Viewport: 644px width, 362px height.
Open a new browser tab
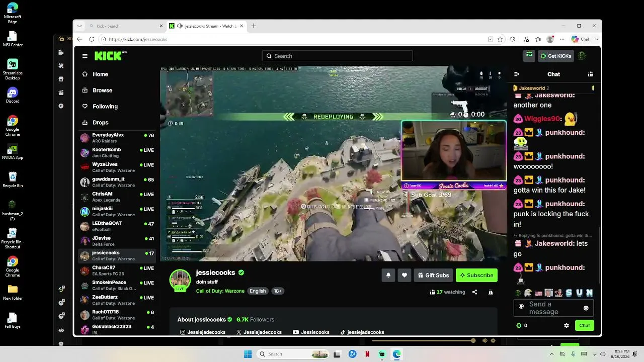[254, 26]
